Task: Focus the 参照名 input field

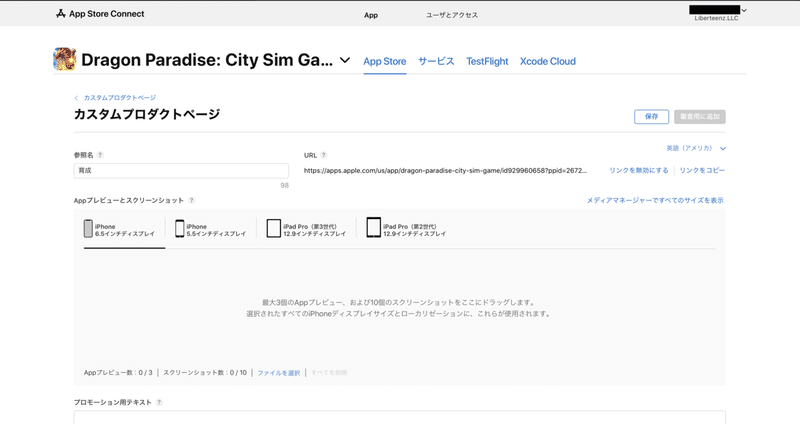Action: click(181, 170)
